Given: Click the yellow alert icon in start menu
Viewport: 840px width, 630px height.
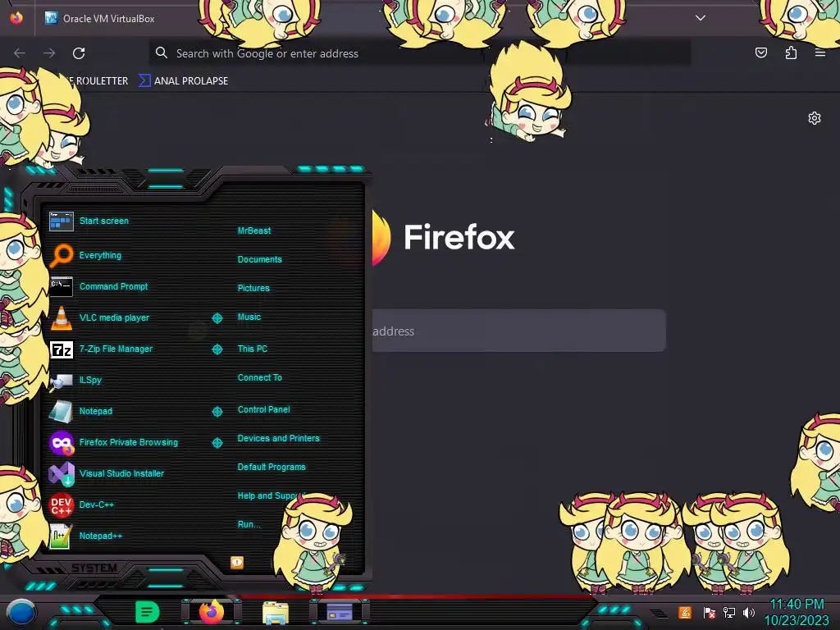Looking at the screenshot, I should (237, 562).
